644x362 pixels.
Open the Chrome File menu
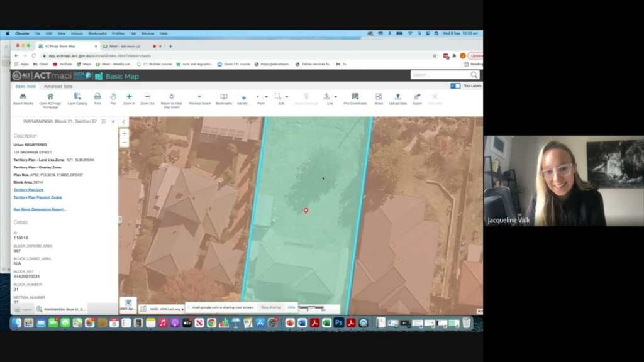click(x=37, y=33)
